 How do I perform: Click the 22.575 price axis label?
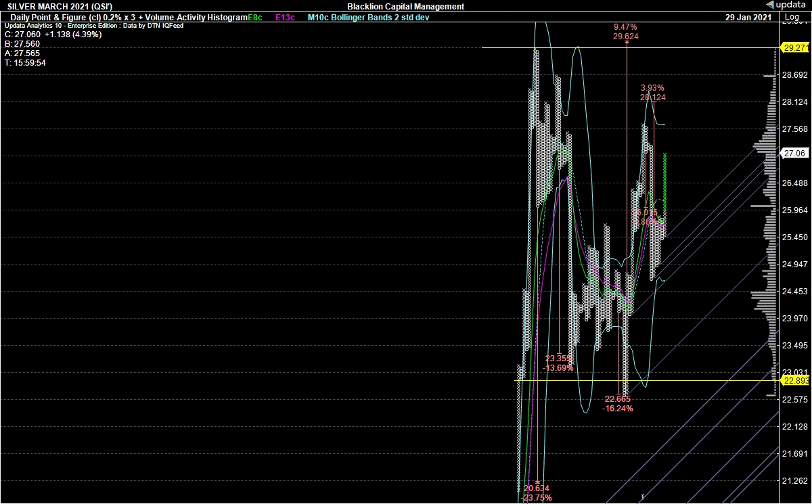pos(796,399)
